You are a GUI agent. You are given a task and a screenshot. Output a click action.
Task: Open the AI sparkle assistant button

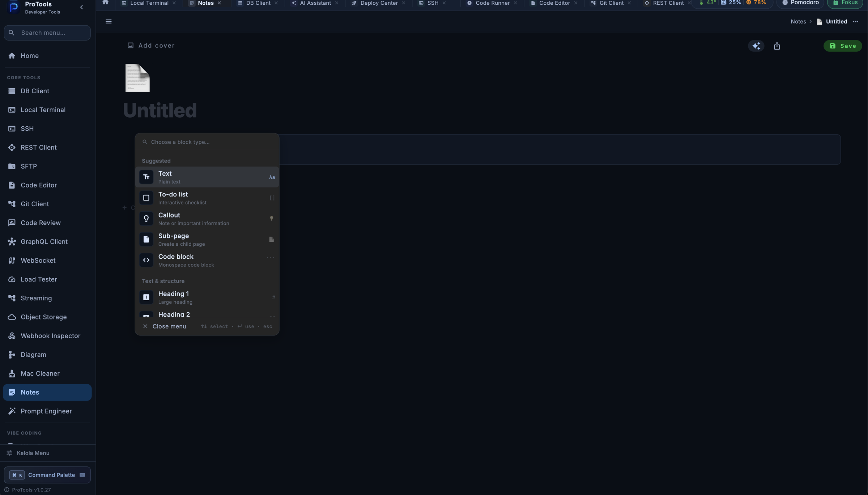tap(756, 46)
